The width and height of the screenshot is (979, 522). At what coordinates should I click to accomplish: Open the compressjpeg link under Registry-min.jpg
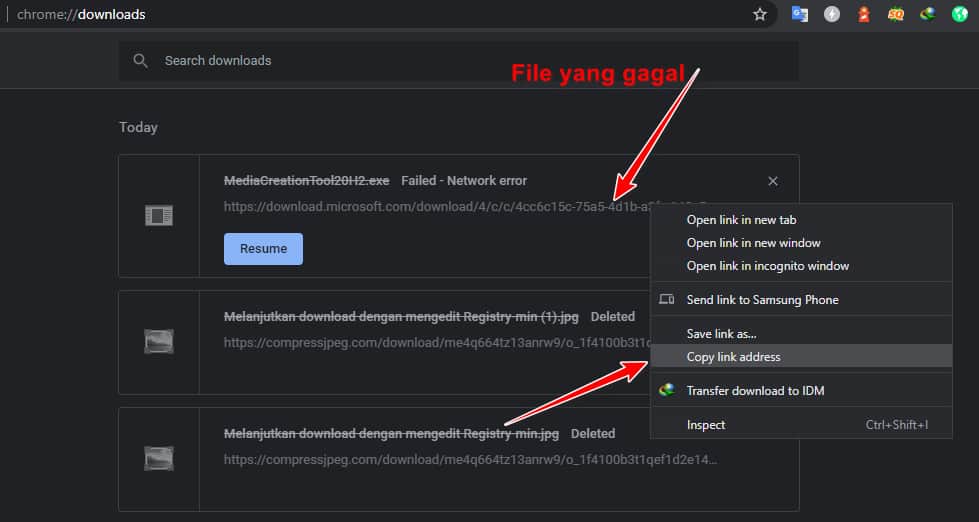(x=470, y=460)
